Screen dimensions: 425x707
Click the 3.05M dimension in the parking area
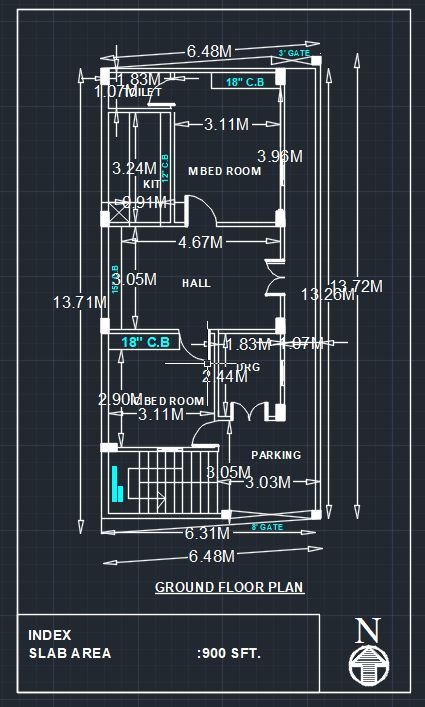tap(228, 472)
